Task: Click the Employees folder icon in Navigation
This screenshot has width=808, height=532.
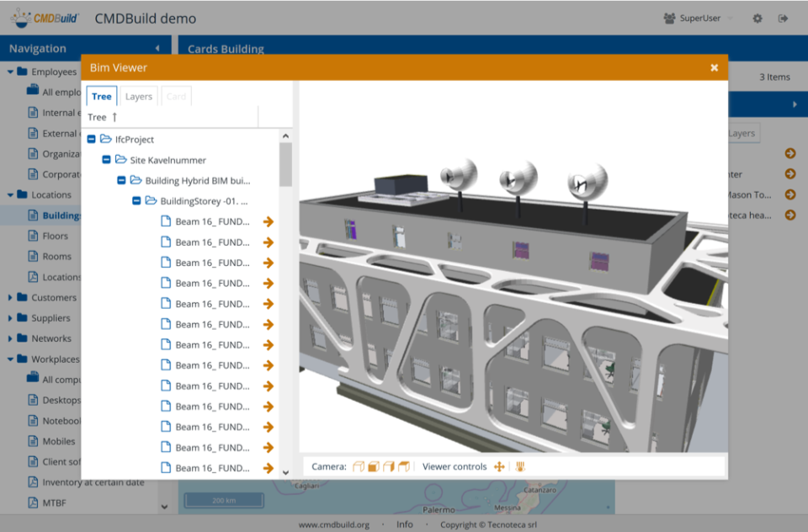Action: click(x=22, y=72)
